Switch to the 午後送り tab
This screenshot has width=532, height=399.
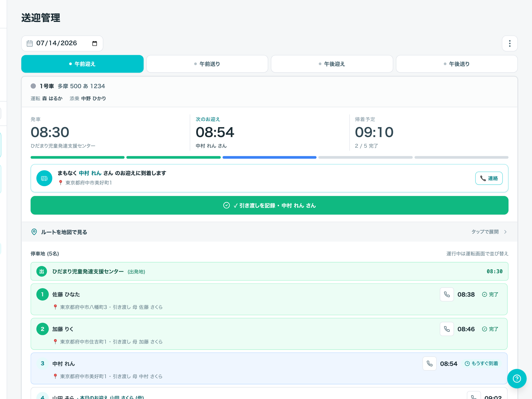(x=457, y=64)
